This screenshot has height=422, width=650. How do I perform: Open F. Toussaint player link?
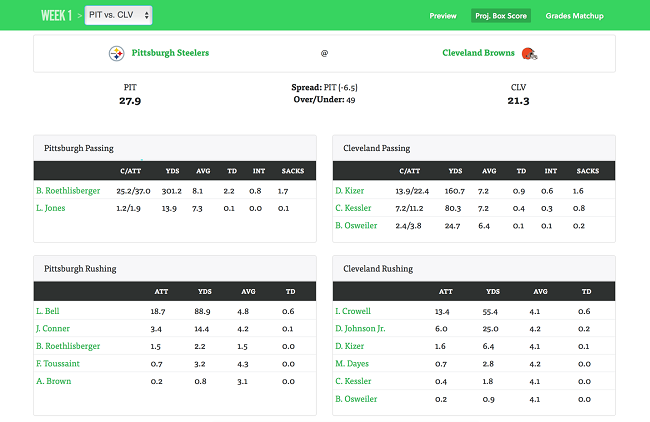[x=58, y=364]
